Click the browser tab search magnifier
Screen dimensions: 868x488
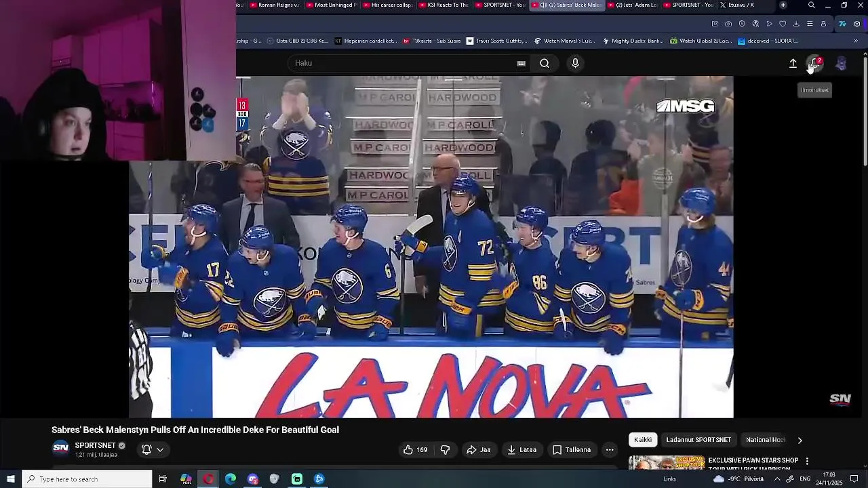[812, 5]
